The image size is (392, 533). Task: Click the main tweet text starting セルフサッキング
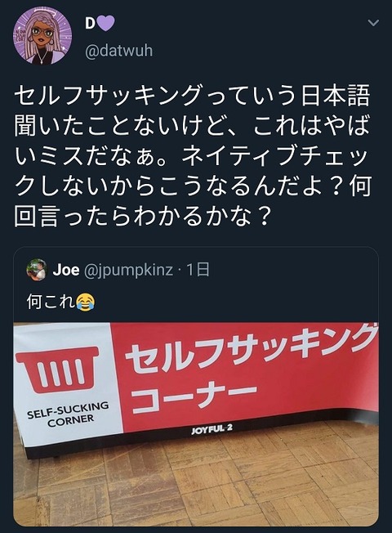click(x=192, y=156)
